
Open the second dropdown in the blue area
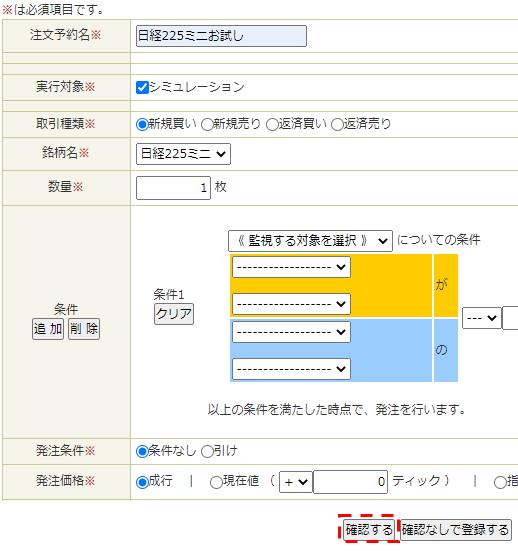(x=291, y=369)
